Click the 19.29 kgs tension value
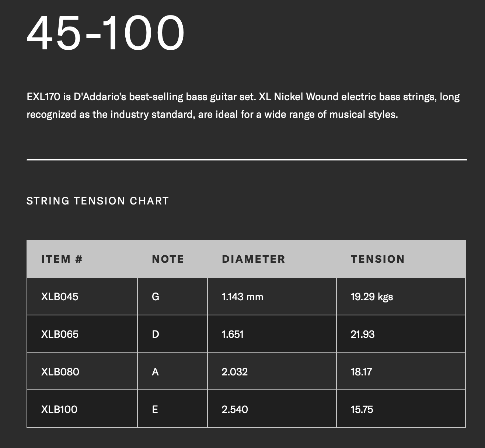The width and height of the screenshot is (485, 448). pos(372,297)
